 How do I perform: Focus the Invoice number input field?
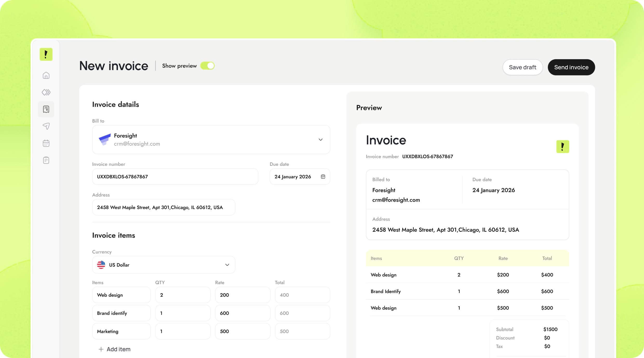[175, 177]
